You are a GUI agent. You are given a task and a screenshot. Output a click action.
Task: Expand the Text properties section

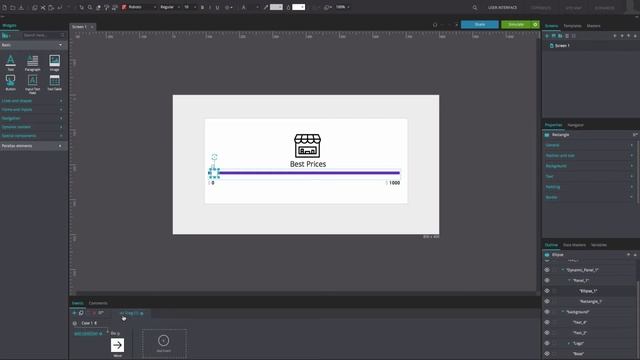click(x=589, y=176)
